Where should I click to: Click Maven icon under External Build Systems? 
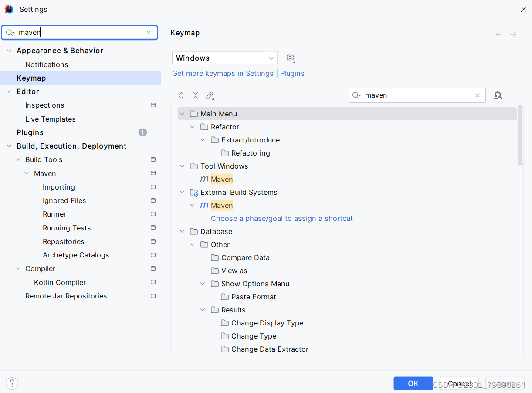pos(204,205)
